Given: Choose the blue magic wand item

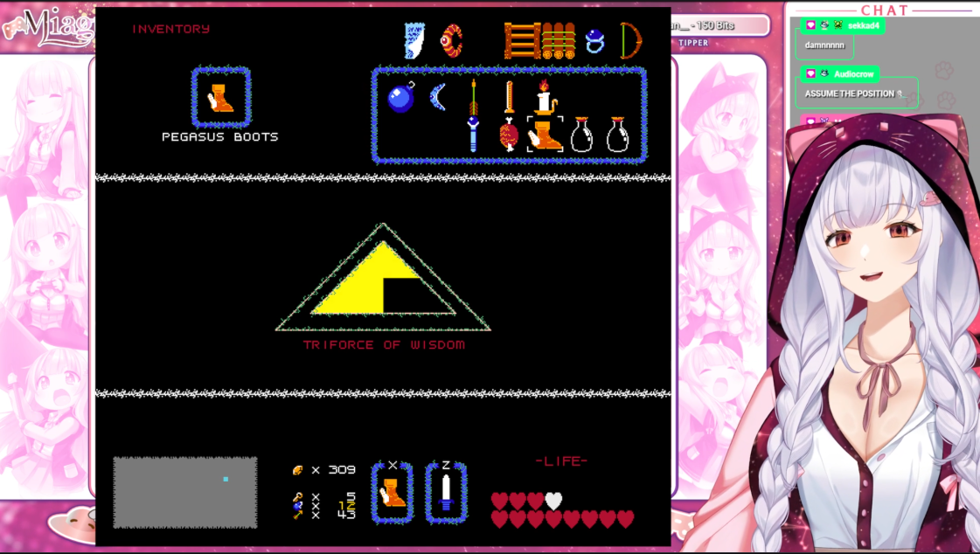Looking at the screenshot, I should point(473,134).
